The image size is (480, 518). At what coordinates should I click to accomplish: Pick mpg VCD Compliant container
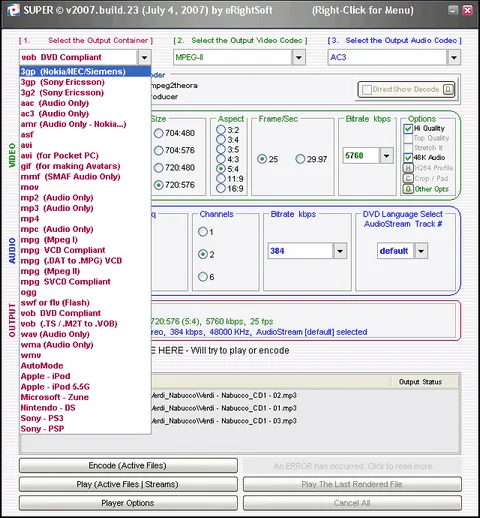85,250
